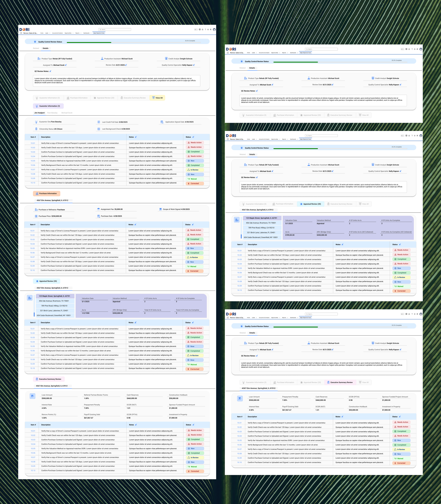Click building icon beside address list in left frame

click(29, 298)
